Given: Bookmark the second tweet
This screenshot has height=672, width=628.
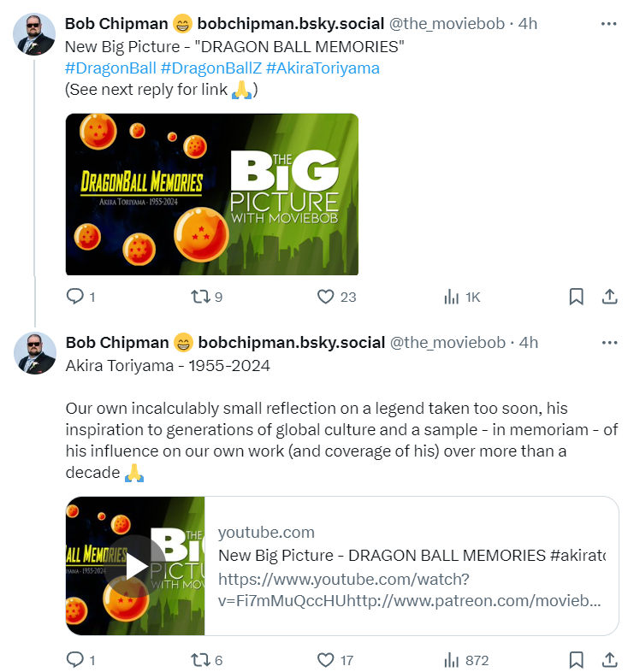Looking at the screenshot, I should (576, 659).
